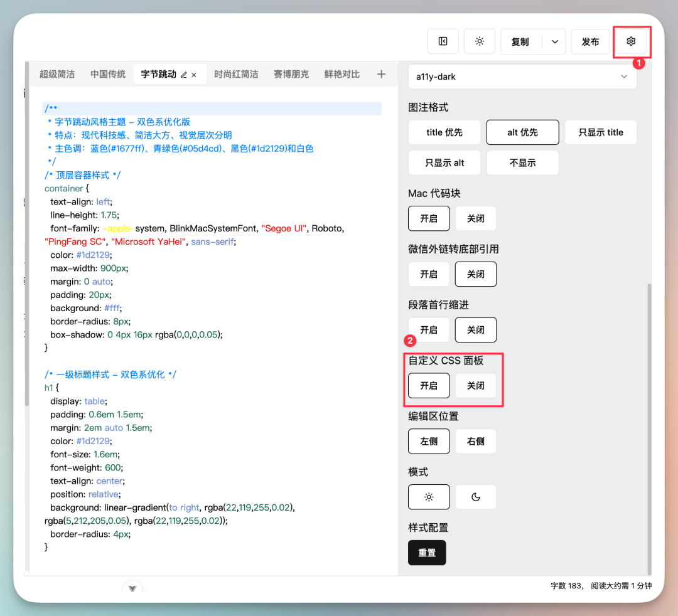Select dark mode moon icon under 模式
This screenshot has height=616, width=678.
click(x=476, y=497)
